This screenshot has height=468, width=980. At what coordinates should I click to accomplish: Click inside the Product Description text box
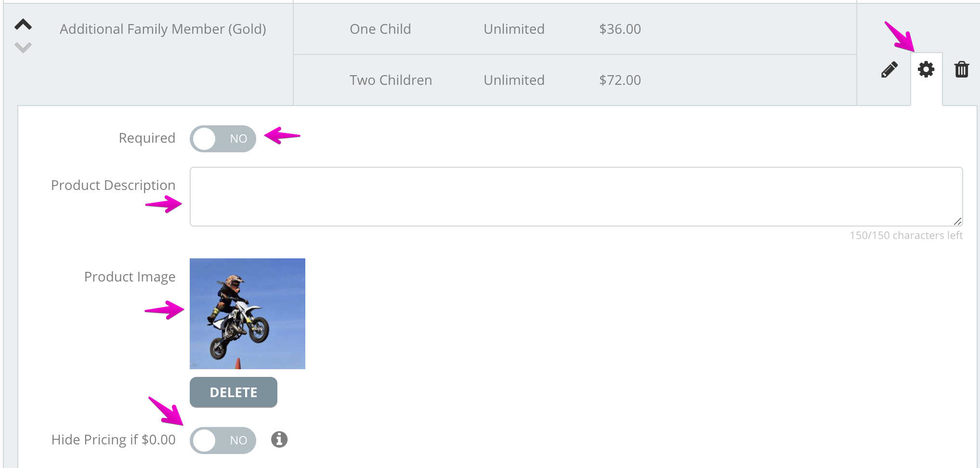576,197
